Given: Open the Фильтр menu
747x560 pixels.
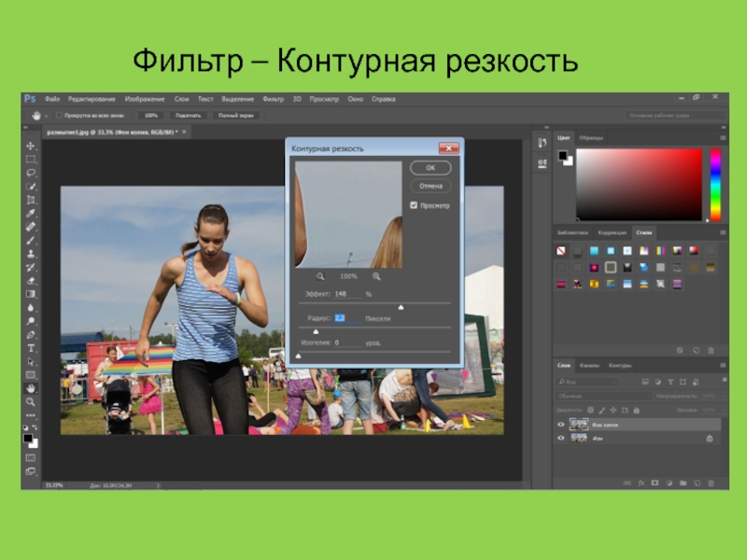Looking at the screenshot, I should click(x=273, y=99).
